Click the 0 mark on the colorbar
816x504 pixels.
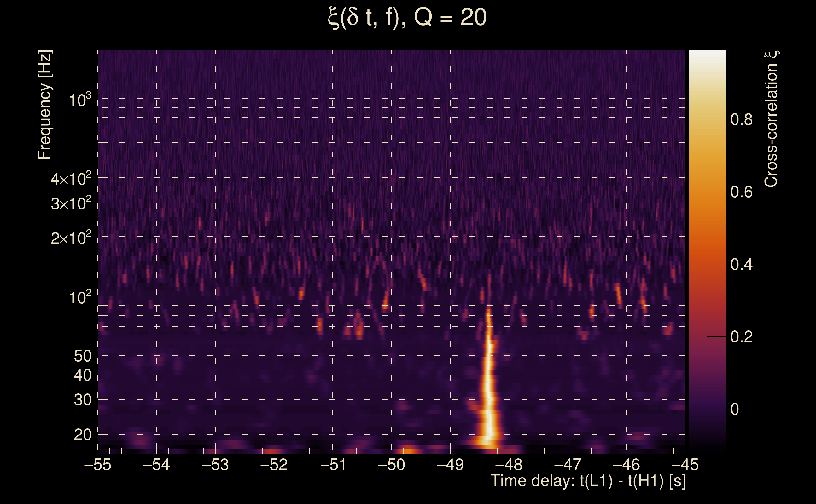[x=735, y=409]
